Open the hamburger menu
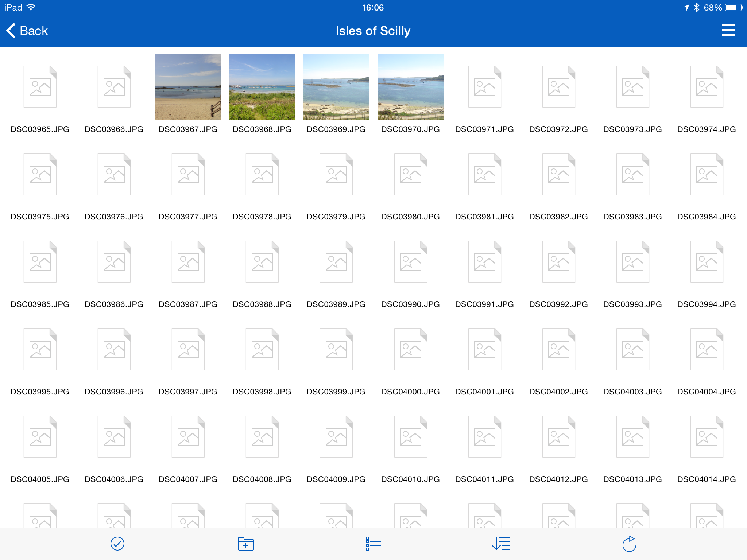Screen dimensions: 747x560 [x=728, y=30]
